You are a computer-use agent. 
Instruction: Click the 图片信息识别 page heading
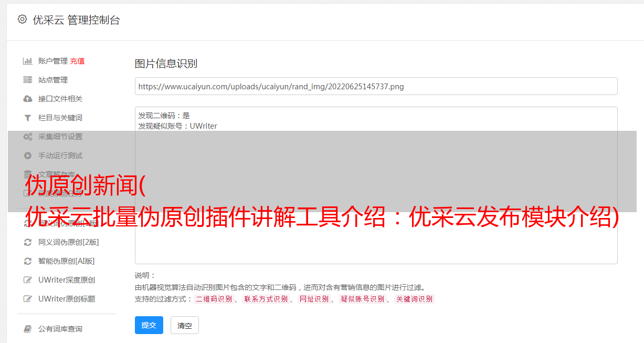coord(166,64)
